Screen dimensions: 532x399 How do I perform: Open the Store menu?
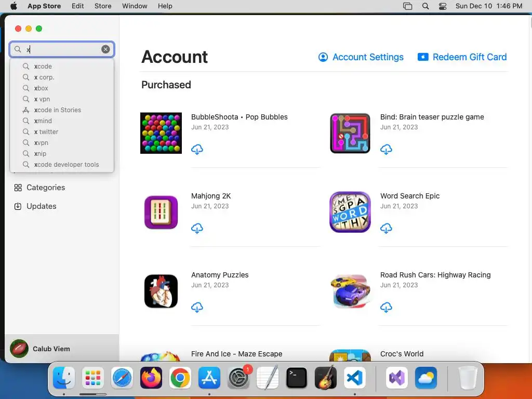(x=103, y=6)
